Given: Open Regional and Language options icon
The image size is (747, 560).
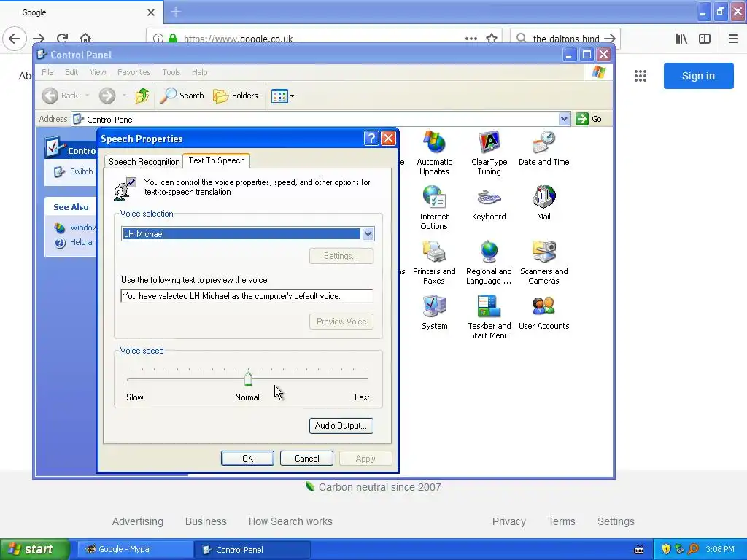Looking at the screenshot, I should click(x=489, y=262).
